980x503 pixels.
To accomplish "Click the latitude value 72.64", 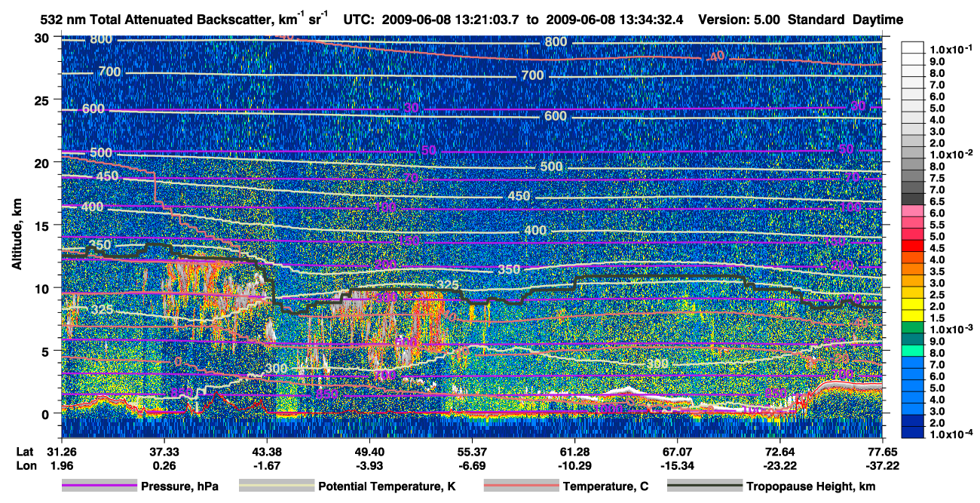I will click(x=779, y=451).
